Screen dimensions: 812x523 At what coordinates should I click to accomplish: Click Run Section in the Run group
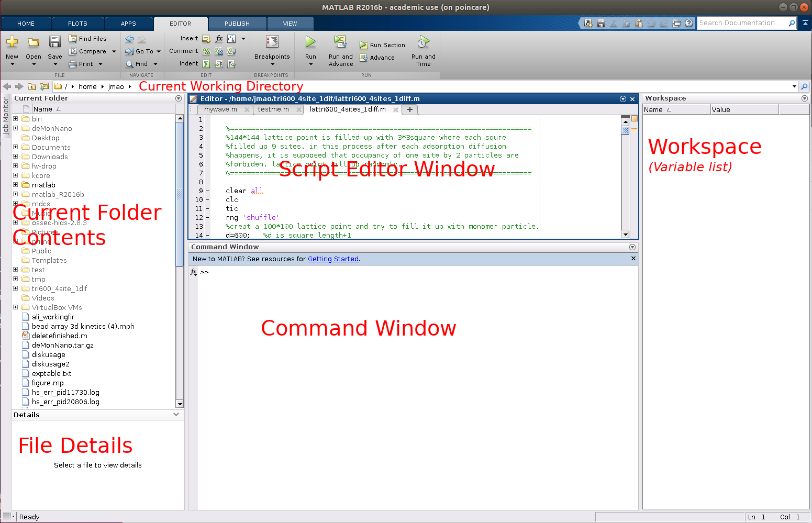(382, 45)
